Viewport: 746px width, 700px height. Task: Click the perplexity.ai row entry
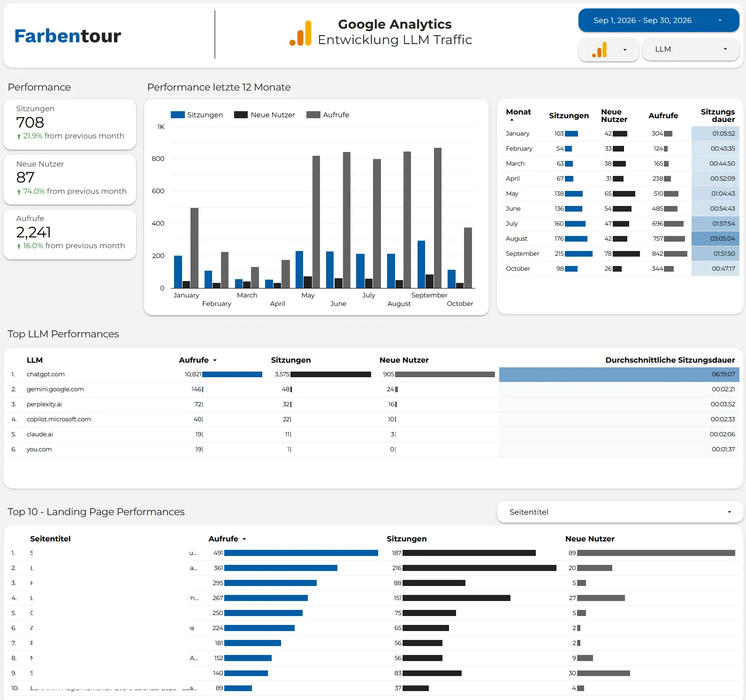pos(44,404)
